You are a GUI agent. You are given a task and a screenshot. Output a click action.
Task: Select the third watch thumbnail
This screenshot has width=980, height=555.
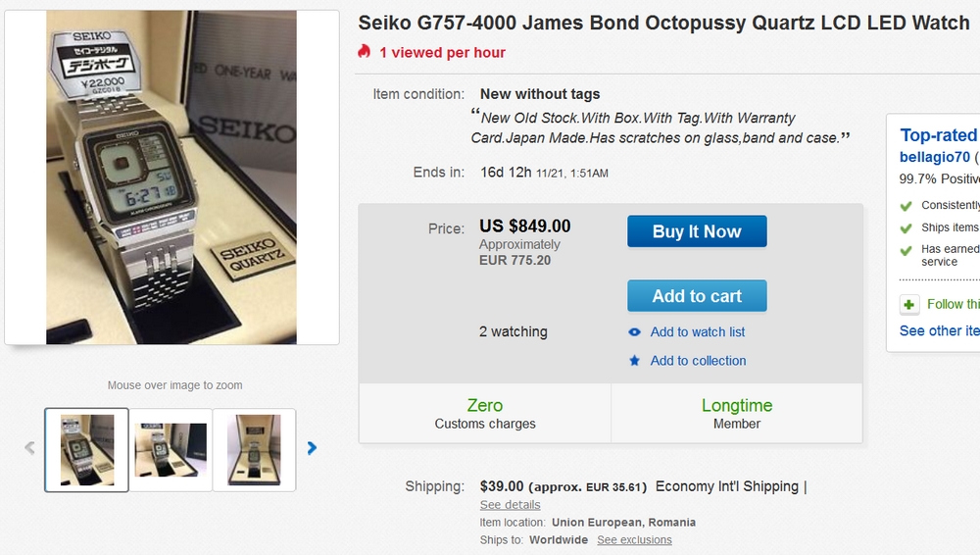254,449
